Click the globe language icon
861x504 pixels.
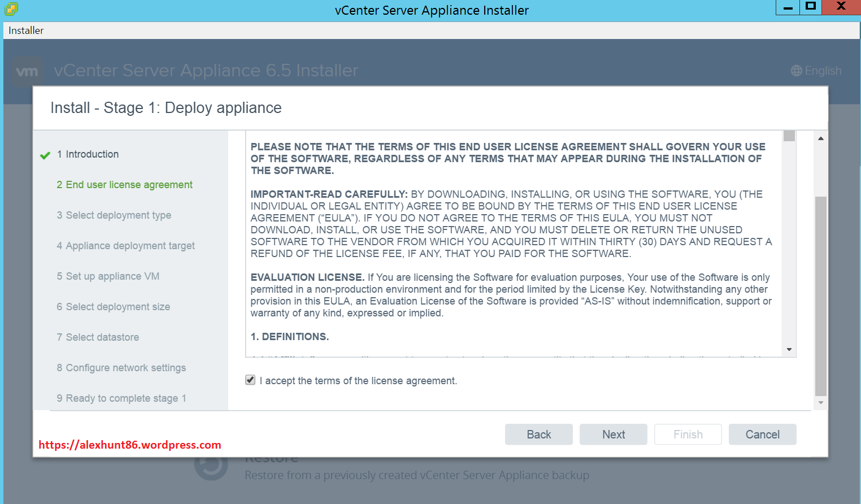point(797,71)
